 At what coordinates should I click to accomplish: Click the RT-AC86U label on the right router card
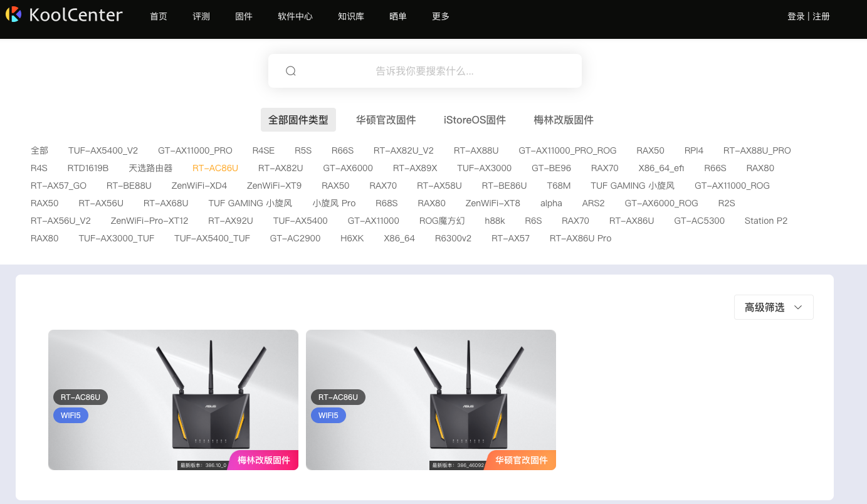(x=337, y=397)
